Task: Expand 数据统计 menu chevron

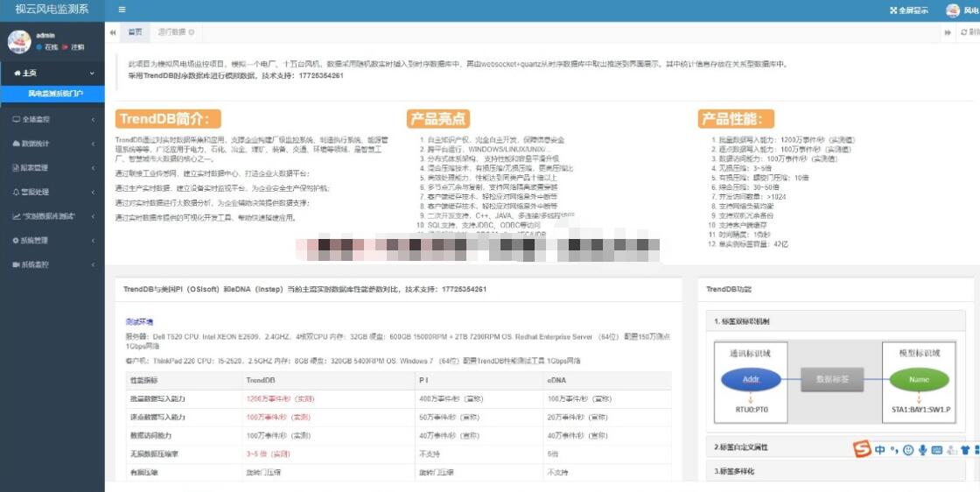Action: 93,144
